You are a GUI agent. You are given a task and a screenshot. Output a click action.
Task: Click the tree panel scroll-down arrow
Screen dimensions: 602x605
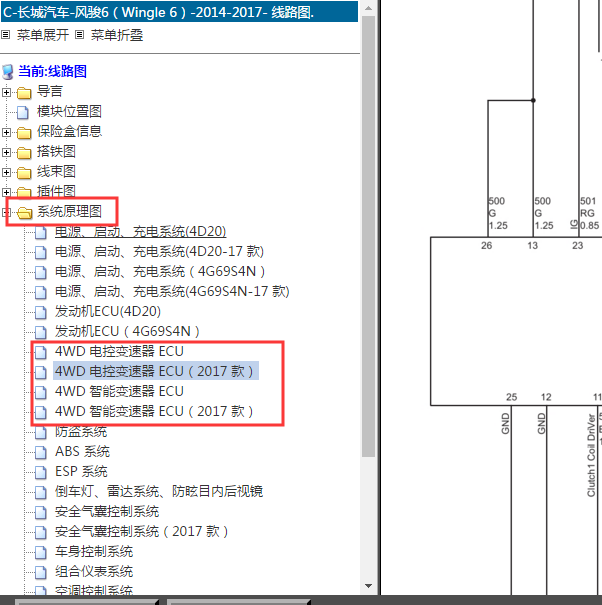pos(369,586)
